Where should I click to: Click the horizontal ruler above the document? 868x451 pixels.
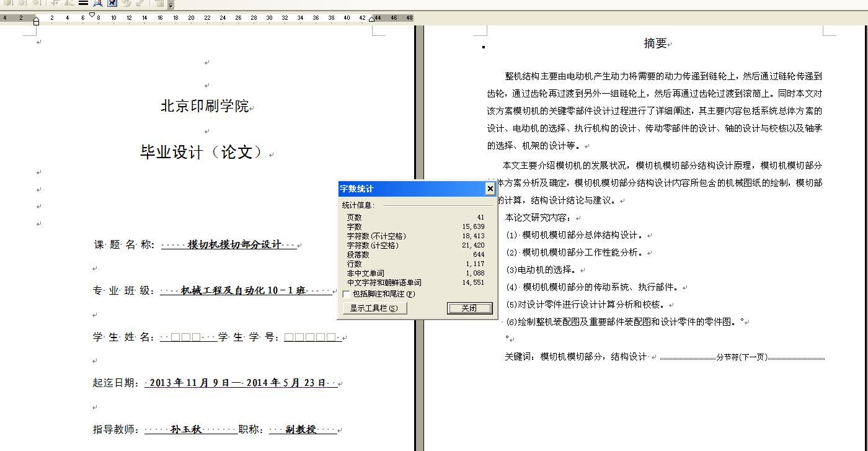(248, 17)
